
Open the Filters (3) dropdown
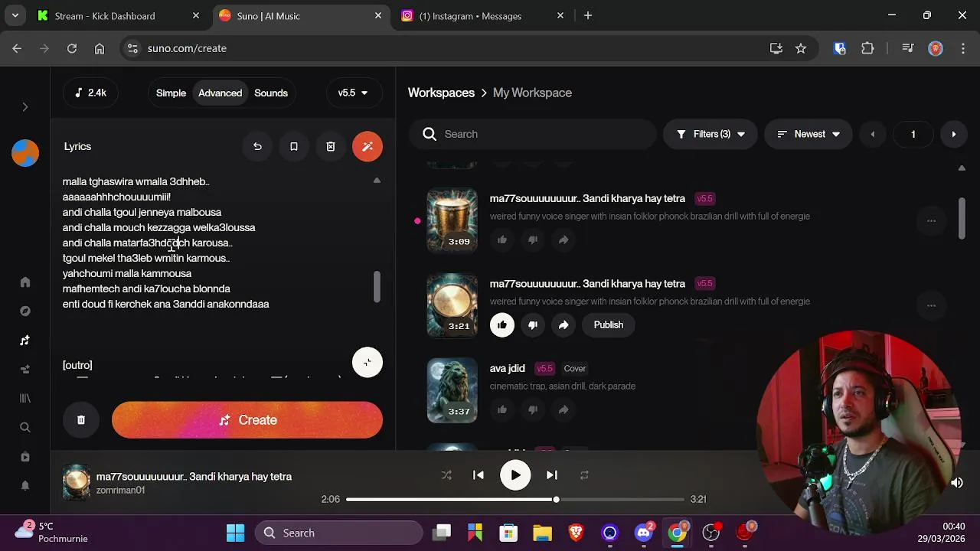click(x=710, y=134)
